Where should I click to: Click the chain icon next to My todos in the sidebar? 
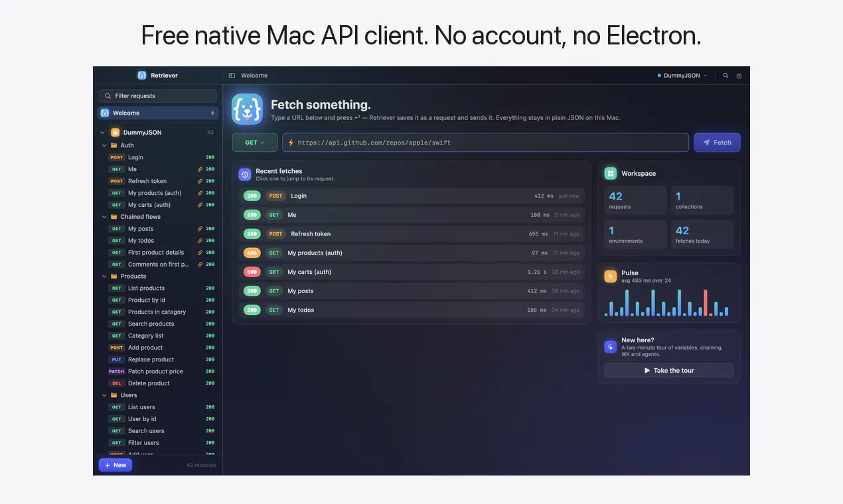click(200, 241)
